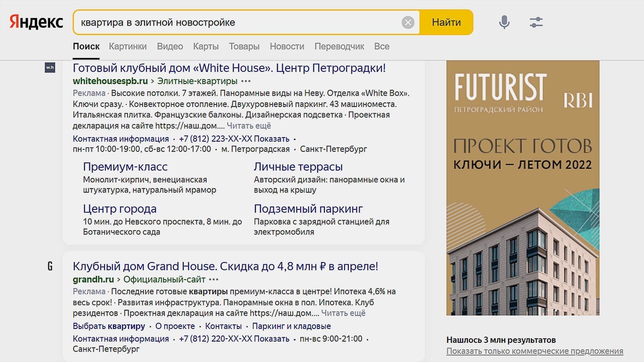Open the White House club house headline
This screenshot has width=644, height=362.
[229, 68]
